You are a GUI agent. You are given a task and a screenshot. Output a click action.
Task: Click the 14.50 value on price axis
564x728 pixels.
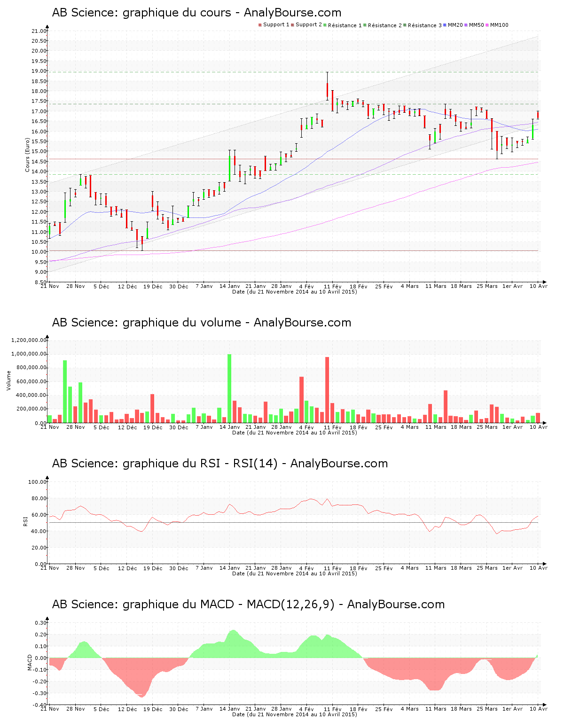pyautogui.click(x=39, y=162)
